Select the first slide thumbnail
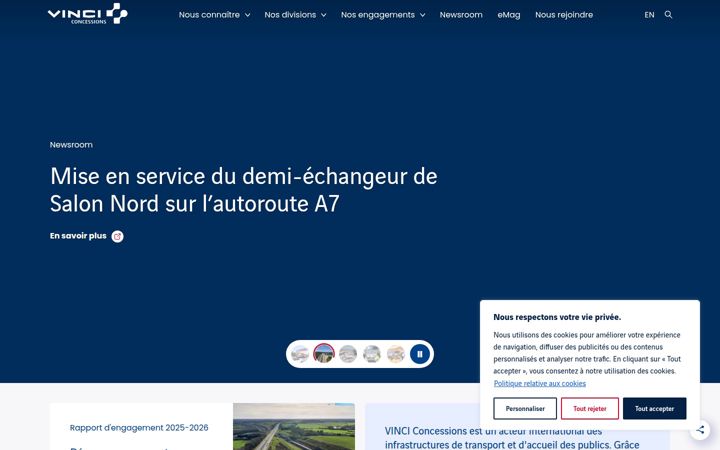720x450 pixels. (300, 354)
